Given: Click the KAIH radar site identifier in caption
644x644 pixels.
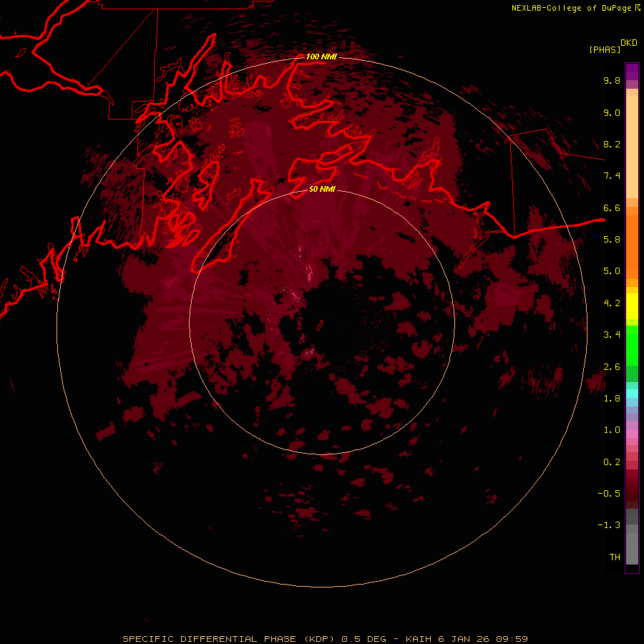Looking at the screenshot, I should [x=419, y=639].
